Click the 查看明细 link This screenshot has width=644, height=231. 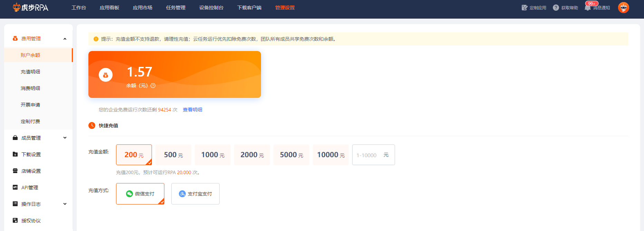tap(192, 110)
